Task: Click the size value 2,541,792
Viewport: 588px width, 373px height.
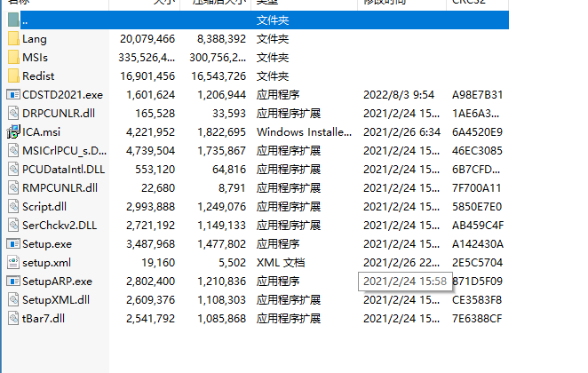Action: (x=150, y=319)
